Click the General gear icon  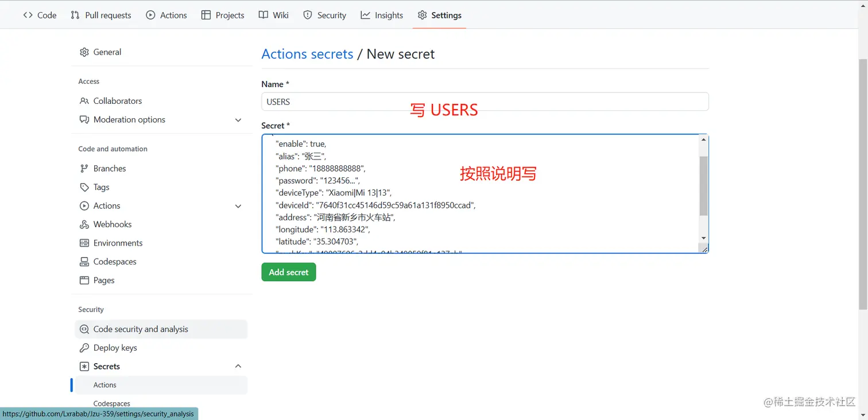click(x=84, y=52)
